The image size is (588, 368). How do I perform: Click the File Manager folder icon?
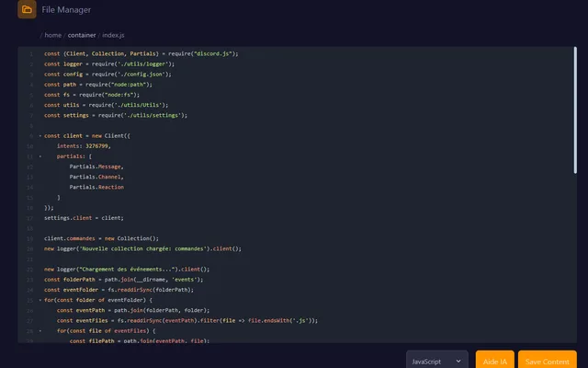coord(27,9)
